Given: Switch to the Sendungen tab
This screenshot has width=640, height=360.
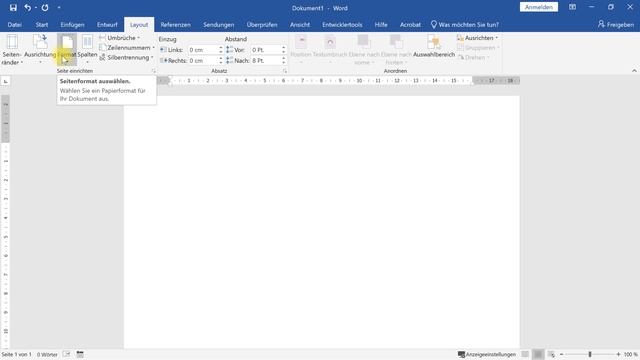Looking at the screenshot, I should click(219, 24).
